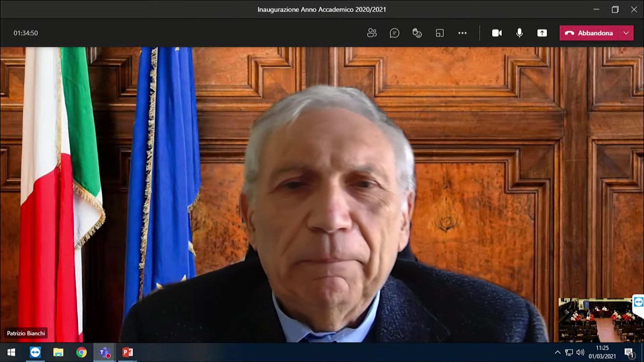Click the Inaugurazione Anno Accademico title

tap(322, 9)
